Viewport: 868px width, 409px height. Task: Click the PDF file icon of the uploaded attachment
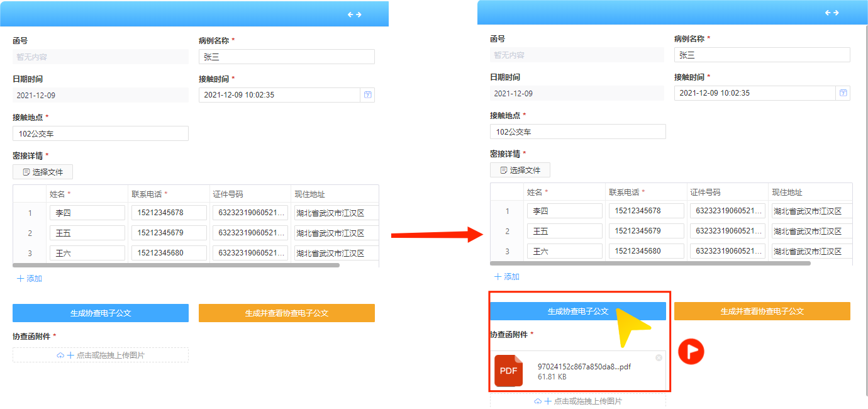tap(509, 371)
